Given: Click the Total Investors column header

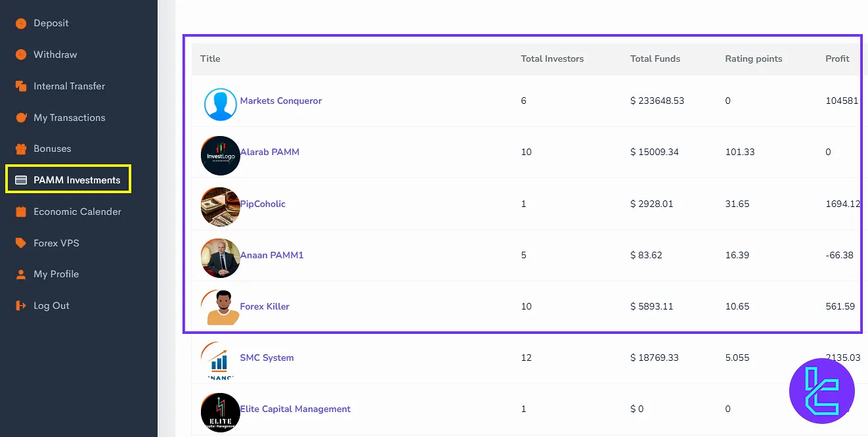Looking at the screenshot, I should click(x=552, y=58).
